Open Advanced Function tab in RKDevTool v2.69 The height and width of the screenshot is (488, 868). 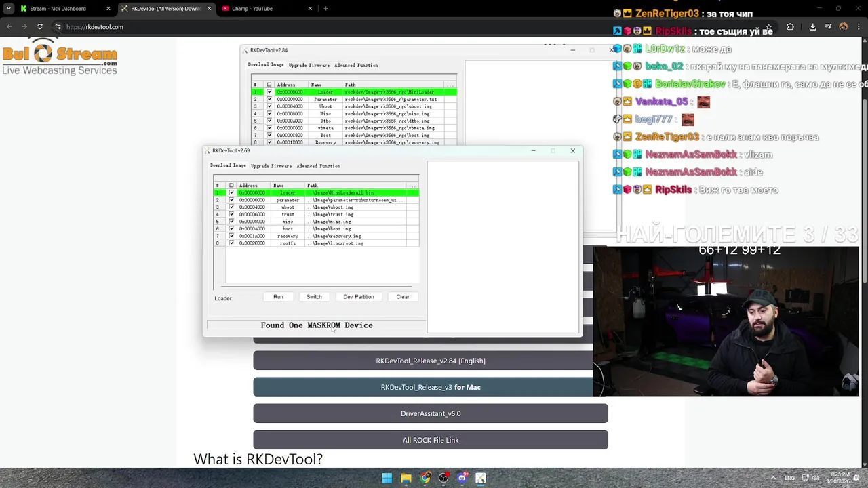318,166
